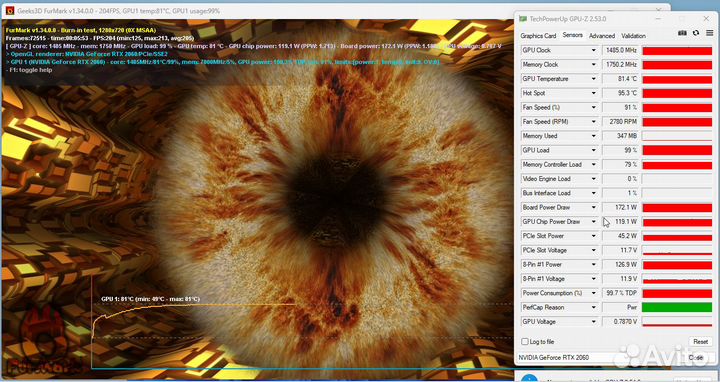This screenshot has height=382, width=720.
Task: Click the GPU Load red history graph
Action: click(677, 150)
